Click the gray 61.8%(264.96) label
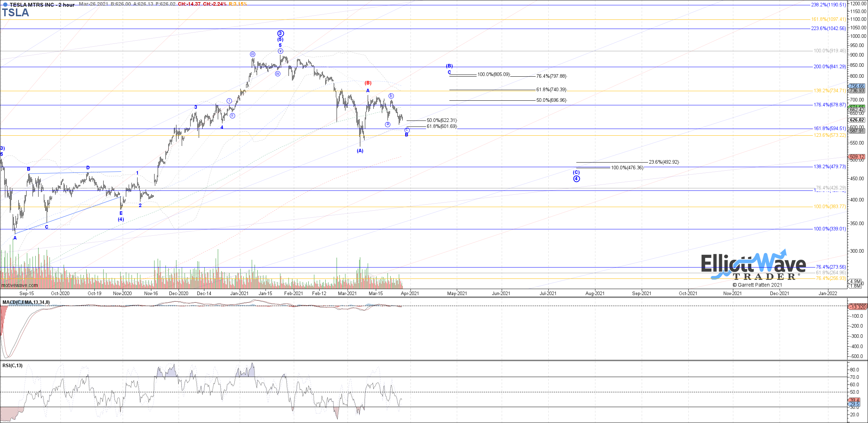 tap(831, 273)
